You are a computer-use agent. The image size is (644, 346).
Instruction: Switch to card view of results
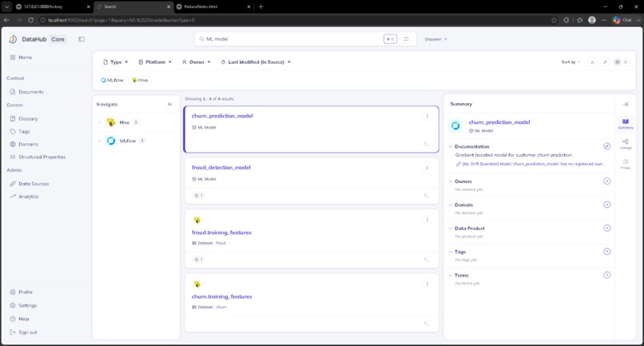[618, 62]
